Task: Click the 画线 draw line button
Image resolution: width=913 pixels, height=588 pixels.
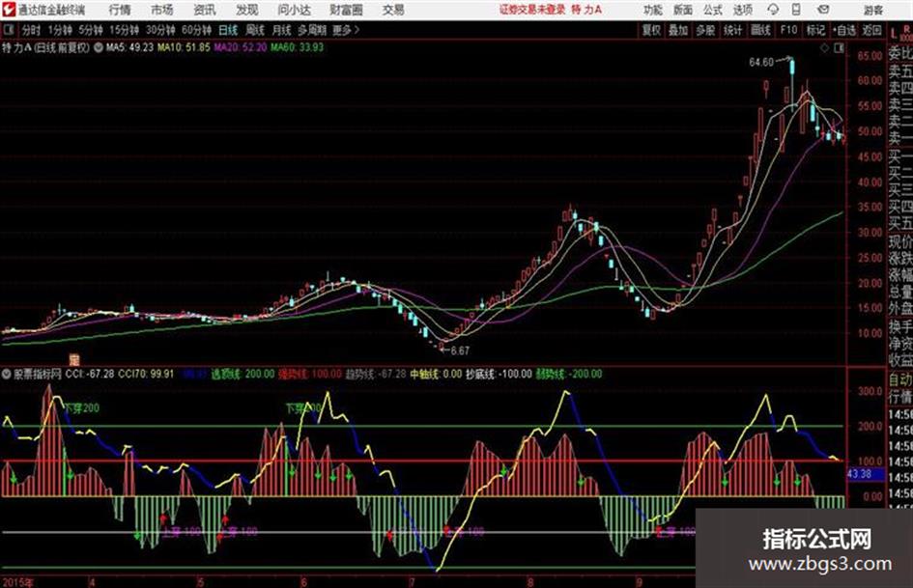Action: 761,30
